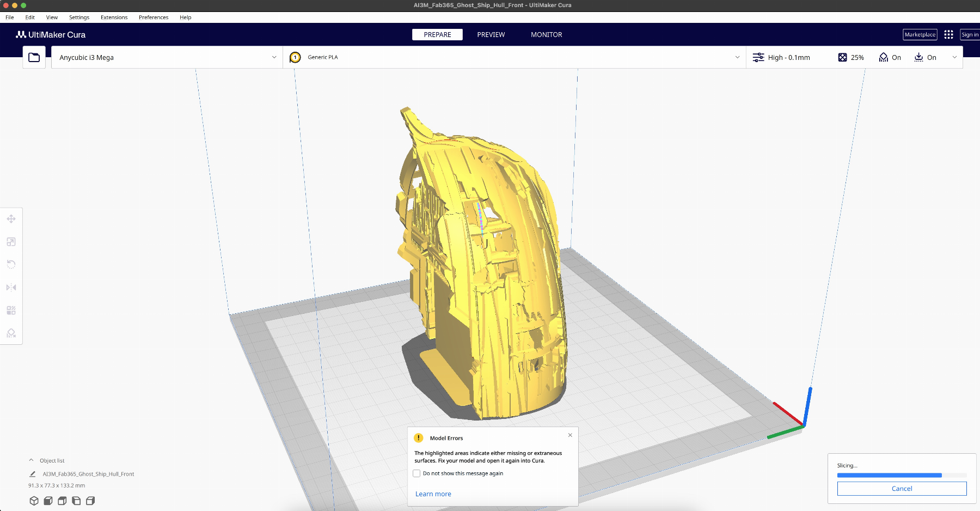980x511 pixels.
Task: Open the Help menu
Action: [185, 17]
